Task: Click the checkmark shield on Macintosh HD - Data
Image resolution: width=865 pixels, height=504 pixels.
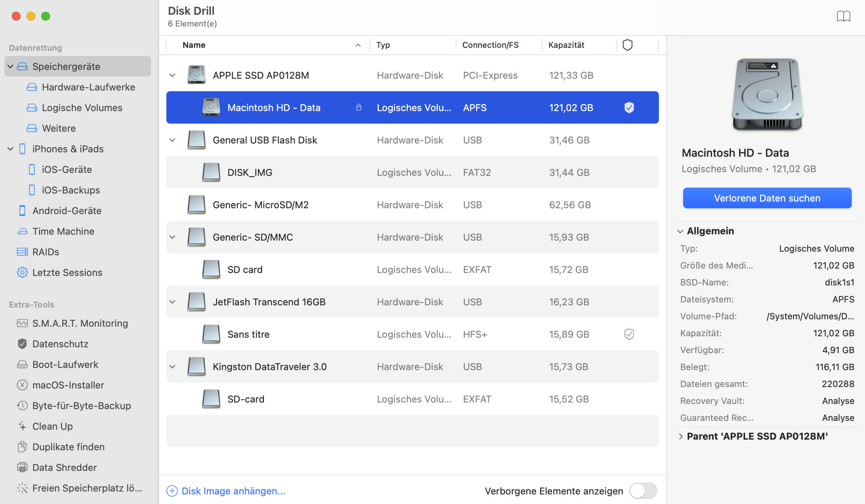Action: [628, 107]
